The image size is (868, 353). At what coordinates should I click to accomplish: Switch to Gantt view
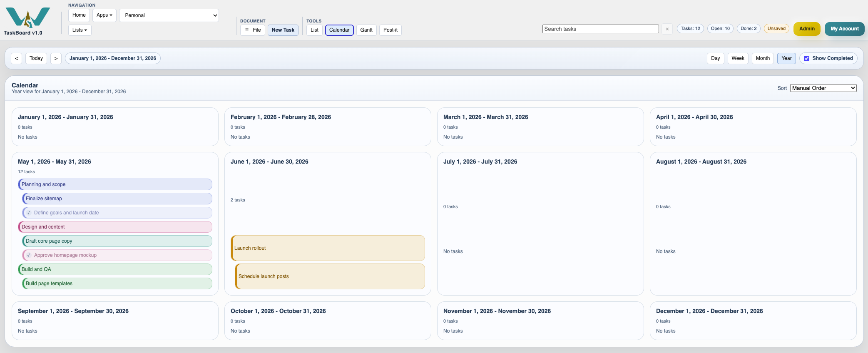[366, 30]
